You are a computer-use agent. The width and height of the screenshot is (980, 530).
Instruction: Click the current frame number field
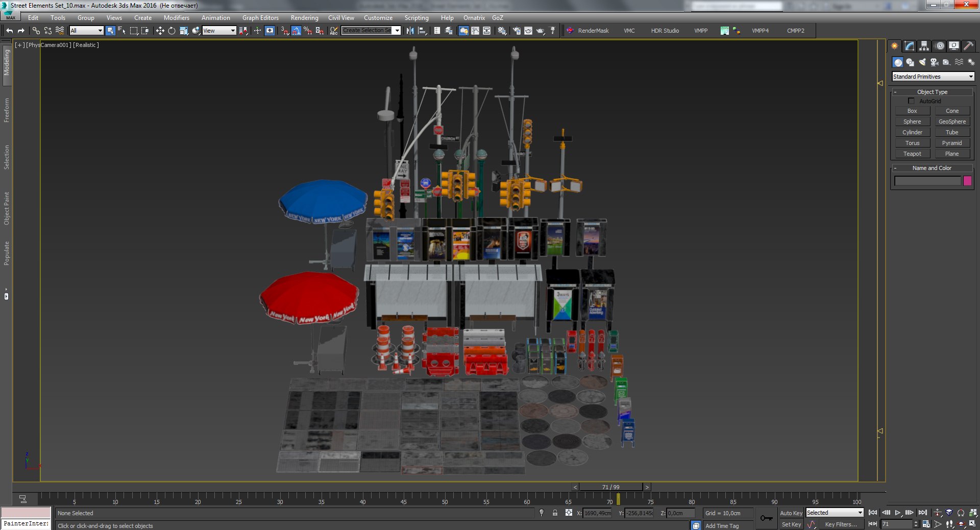coord(896,524)
